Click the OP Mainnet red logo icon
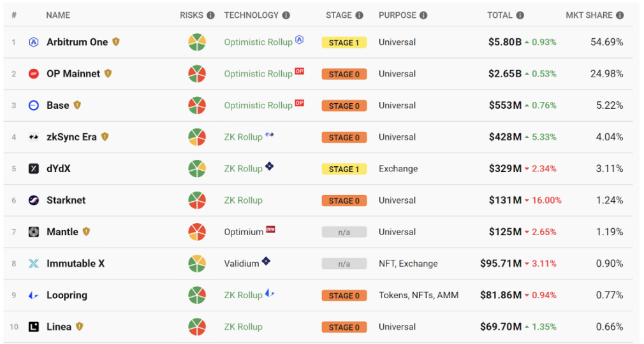This screenshot has width=644, height=344. point(34,74)
